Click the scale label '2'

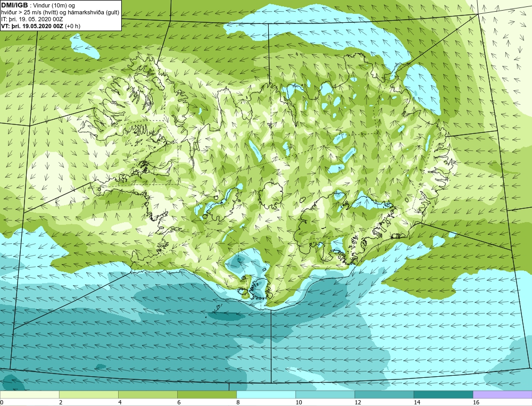61,402
